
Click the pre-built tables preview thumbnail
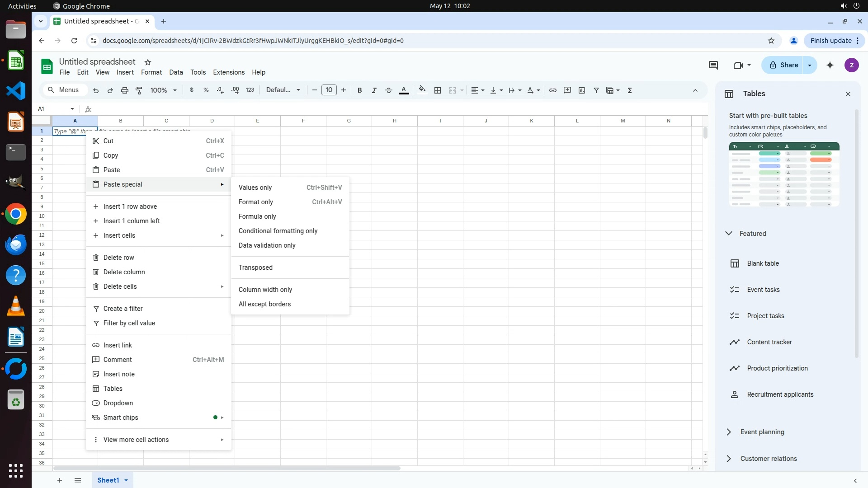784,174
